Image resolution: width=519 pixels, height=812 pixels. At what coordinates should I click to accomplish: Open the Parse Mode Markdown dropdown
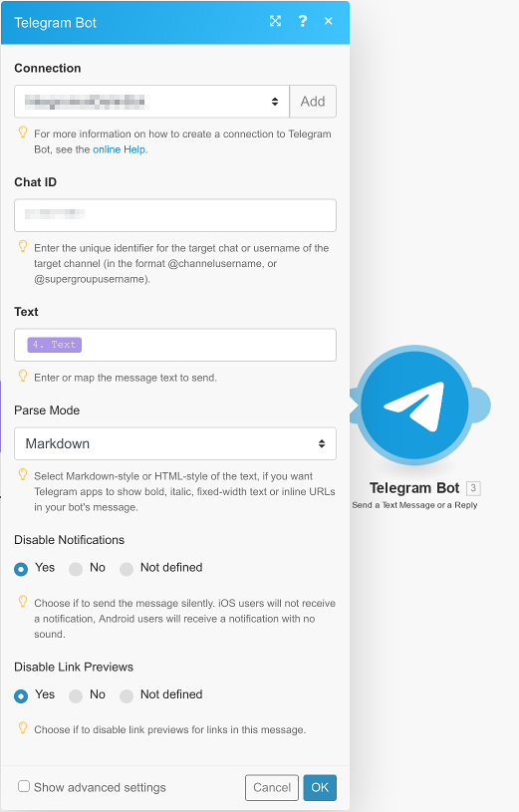click(x=175, y=443)
